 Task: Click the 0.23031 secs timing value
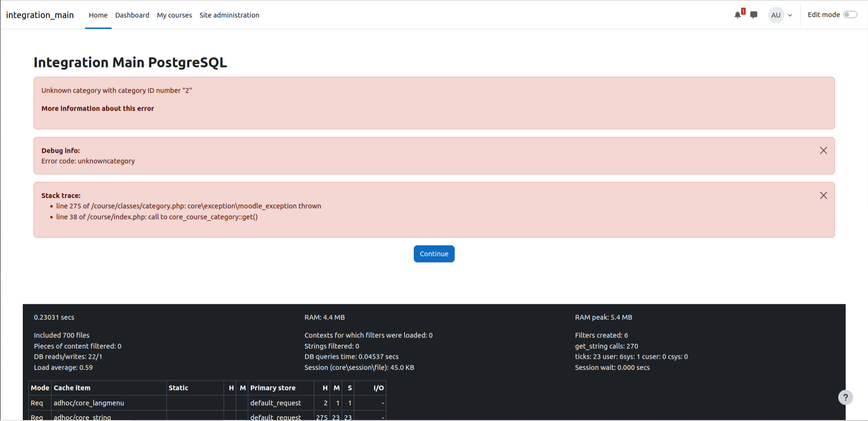(54, 317)
